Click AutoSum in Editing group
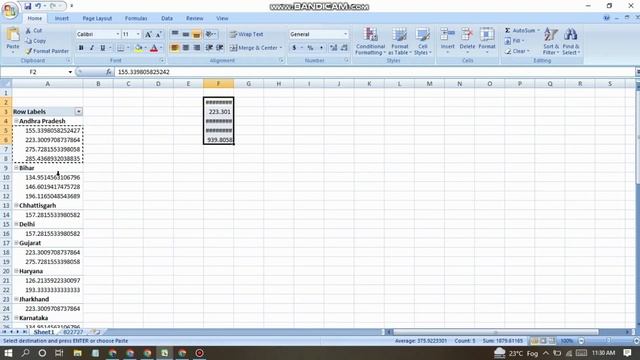This screenshot has width=640, height=360. coord(522,31)
